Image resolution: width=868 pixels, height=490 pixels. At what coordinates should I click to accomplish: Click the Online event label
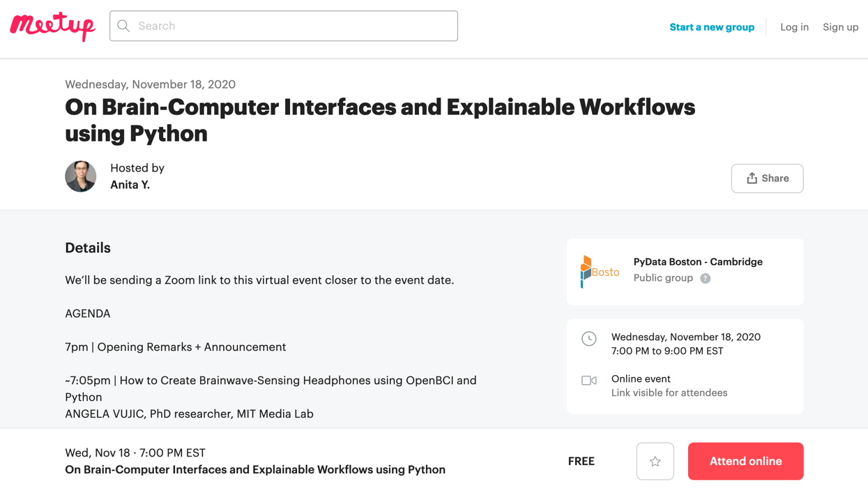pyautogui.click(x=641, y=379)
